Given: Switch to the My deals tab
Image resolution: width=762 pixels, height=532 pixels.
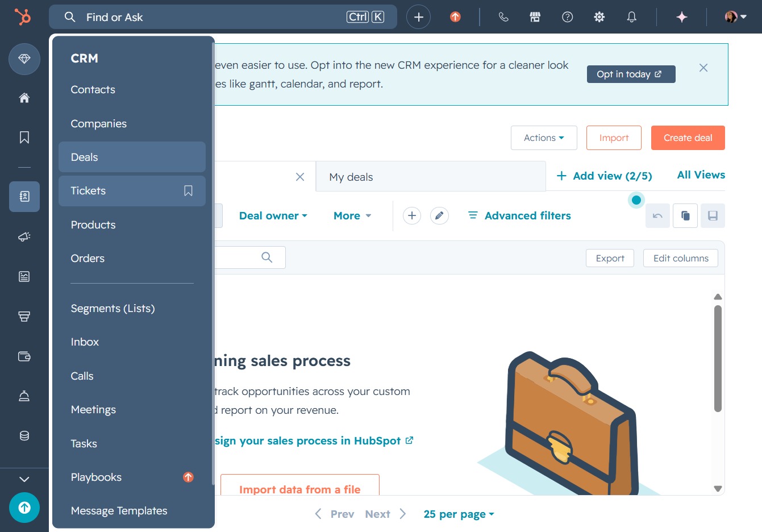Looking at the screenshot, I should click(431, 177).
